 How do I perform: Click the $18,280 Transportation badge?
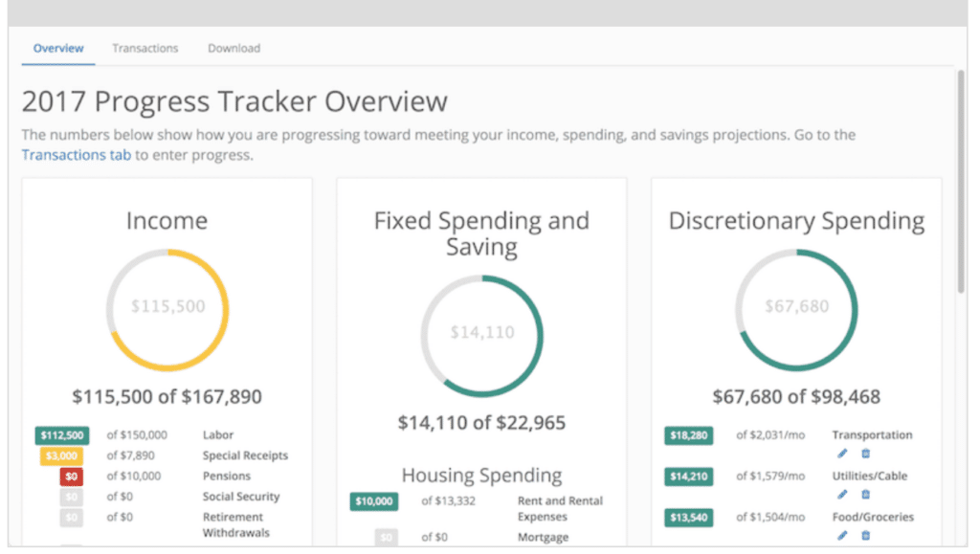tap(688, 435)
